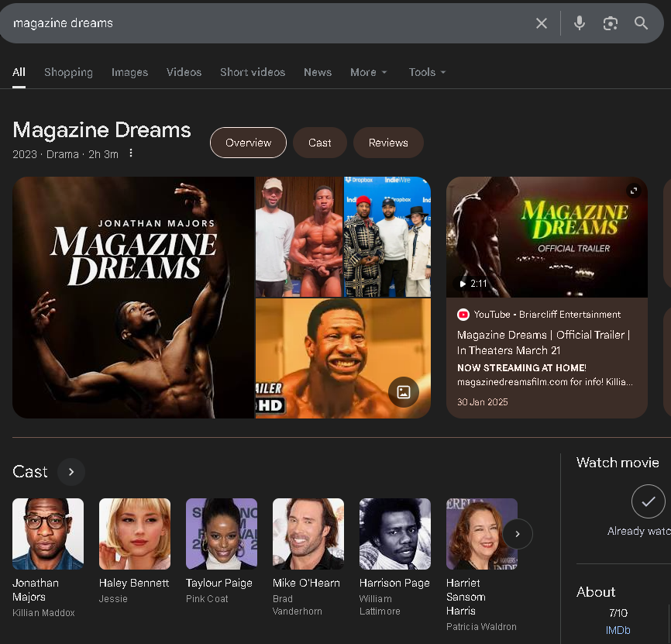Select the All results tab
The height and width of the screenshot is (644, 671).
pyautogui.click(x=19, y=72)
